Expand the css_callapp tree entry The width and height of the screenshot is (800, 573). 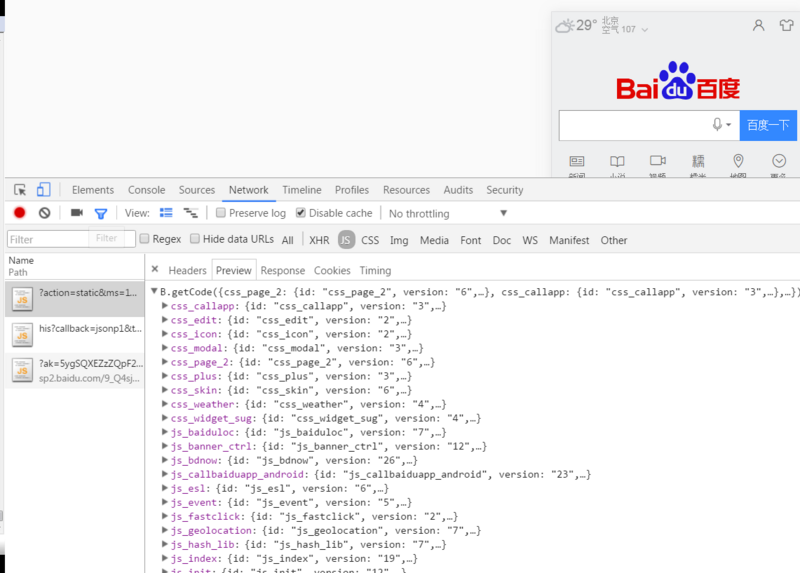[165, 306]
